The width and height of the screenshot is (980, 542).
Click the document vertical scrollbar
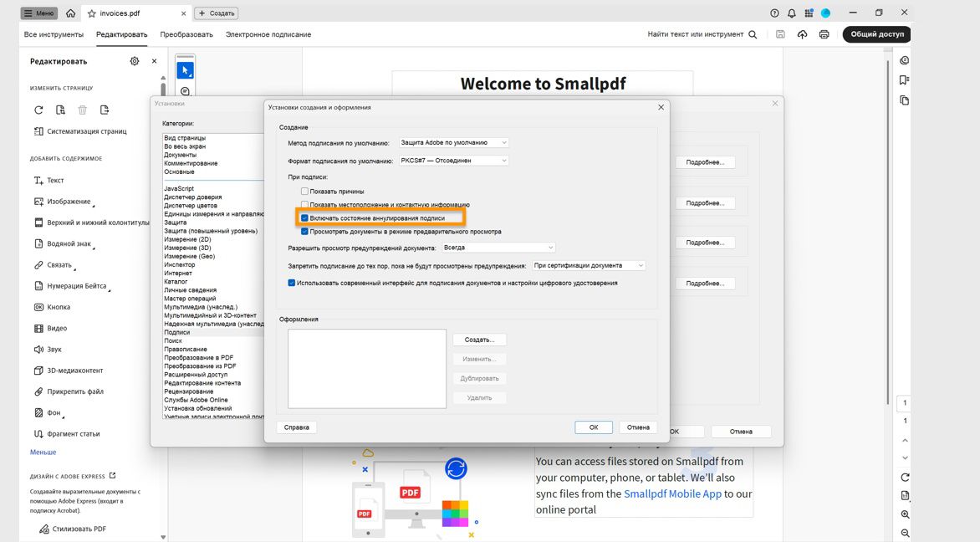(887, 232)
